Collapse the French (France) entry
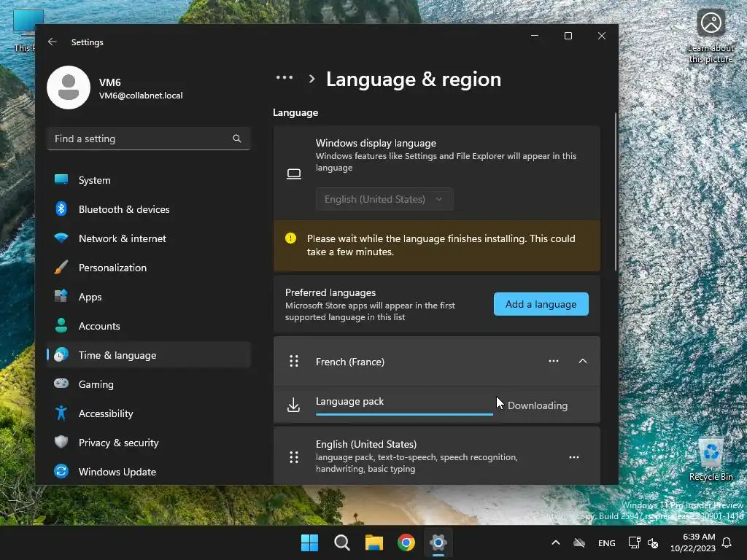Image resolution: width=747 pixels, height=560 pixels. point(582,361)
